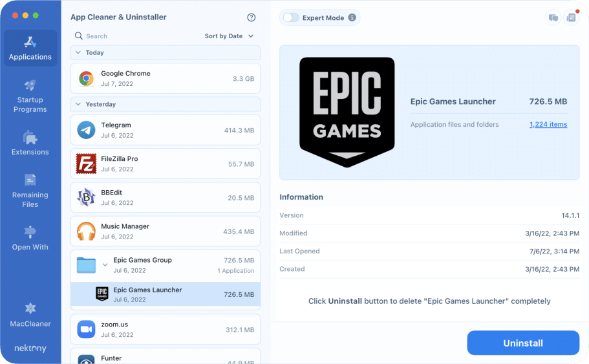Click the App Cleaner & Uninstaller title
Viewport: 589px width, 364px height.
(118, 17)
